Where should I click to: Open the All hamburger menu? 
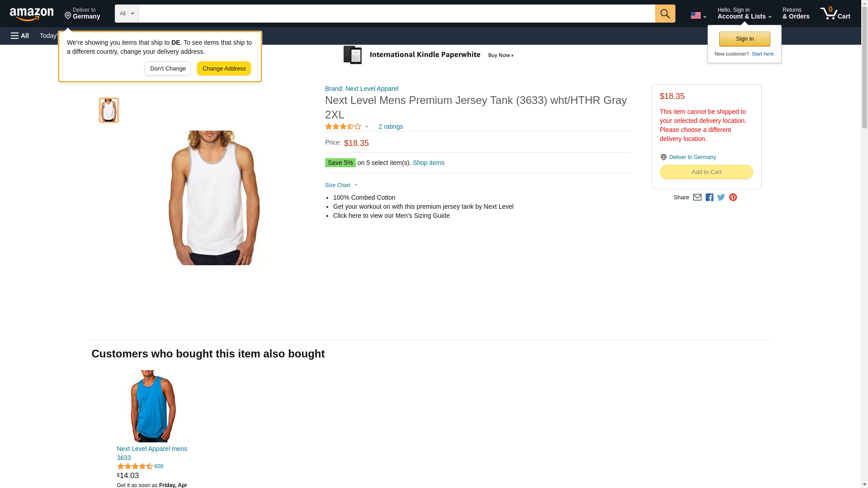pos(20,36)
